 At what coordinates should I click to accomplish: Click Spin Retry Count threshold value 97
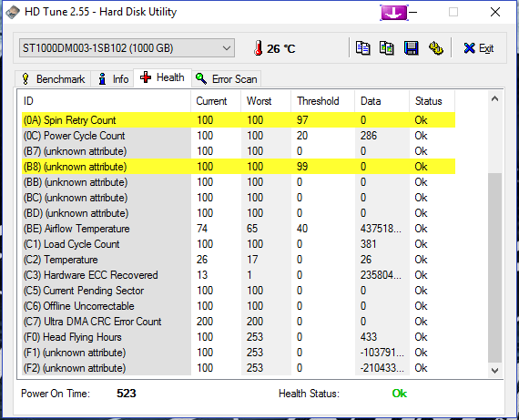pyautogui.click(x=302, y=120)
